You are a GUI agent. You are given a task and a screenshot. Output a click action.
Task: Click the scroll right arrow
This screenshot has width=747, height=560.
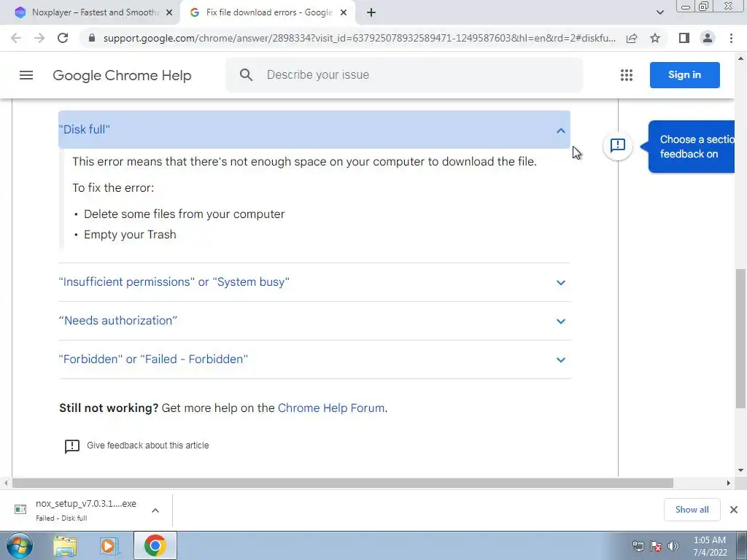coord(728,483)
